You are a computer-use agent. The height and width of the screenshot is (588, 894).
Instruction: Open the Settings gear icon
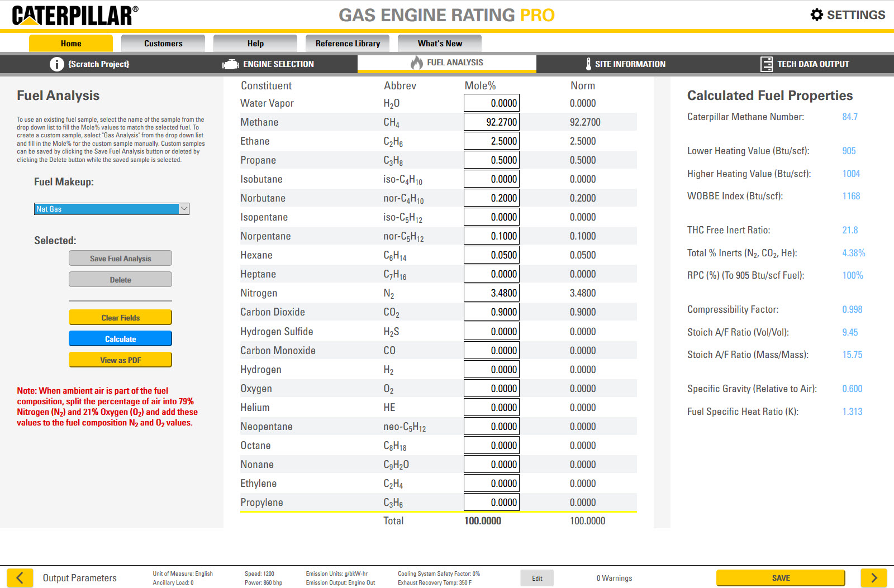pos(817,15)
